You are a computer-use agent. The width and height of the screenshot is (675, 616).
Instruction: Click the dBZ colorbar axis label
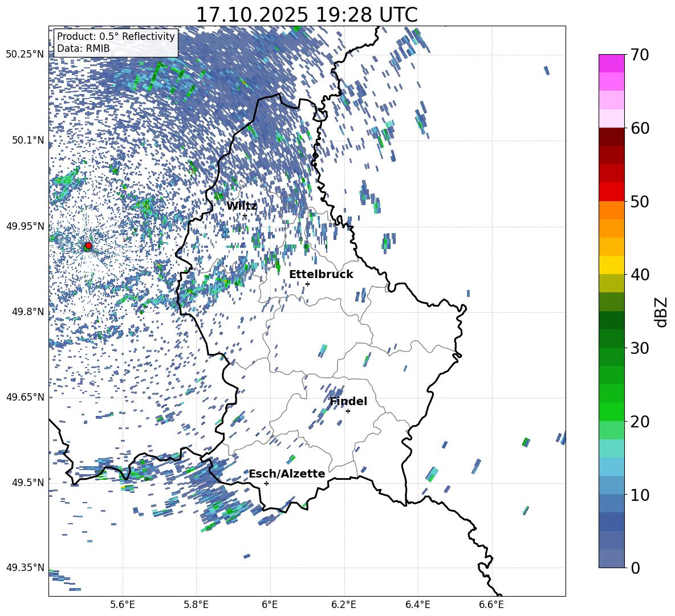coord(662,312)
